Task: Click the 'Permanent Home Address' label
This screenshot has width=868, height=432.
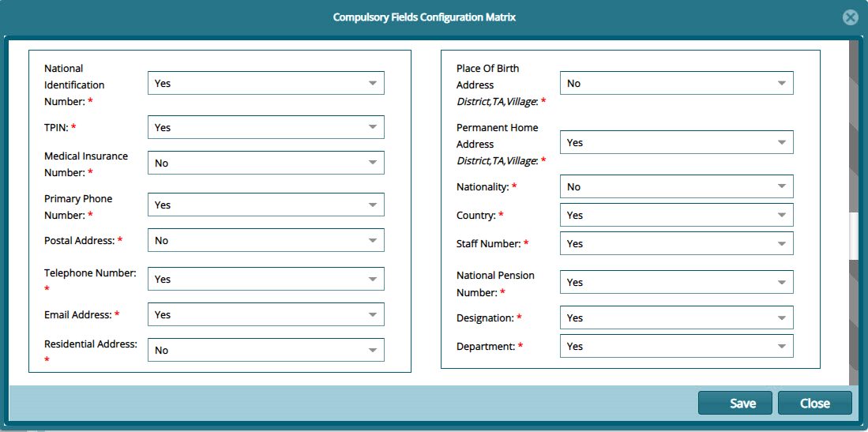Action: [x=497, y=136]
